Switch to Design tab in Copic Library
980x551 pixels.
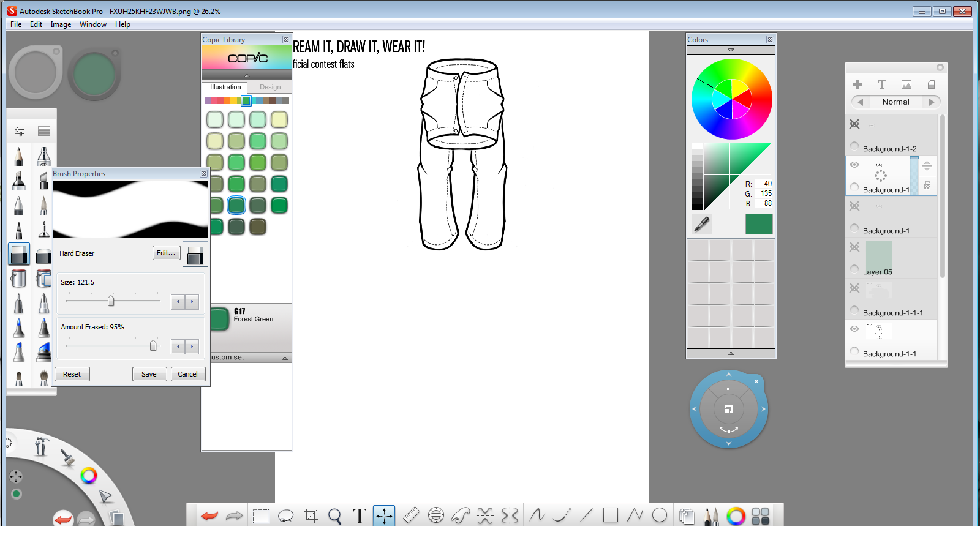pyautogui.click(x=270, y=88)
